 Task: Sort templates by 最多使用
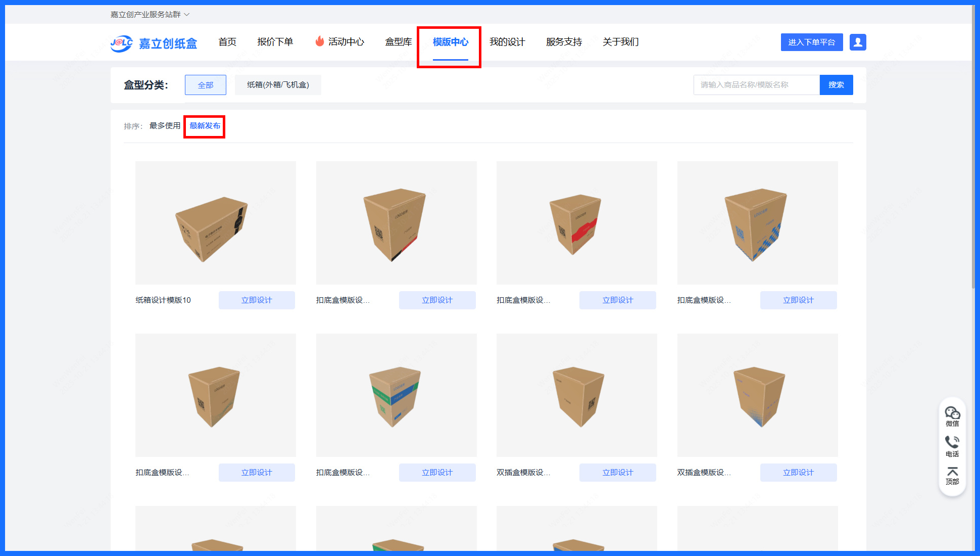(165, 126)
